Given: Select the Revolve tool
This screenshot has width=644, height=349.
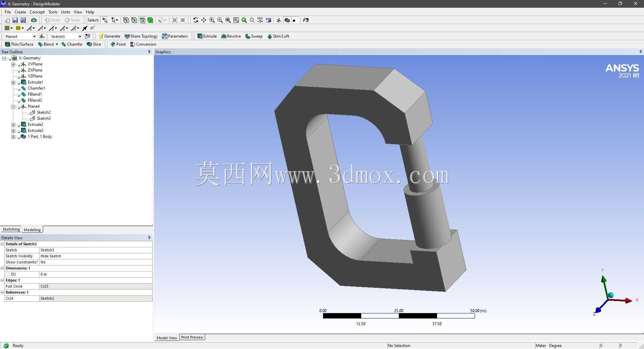Looking at the screenshot, I should coord(231,36).
